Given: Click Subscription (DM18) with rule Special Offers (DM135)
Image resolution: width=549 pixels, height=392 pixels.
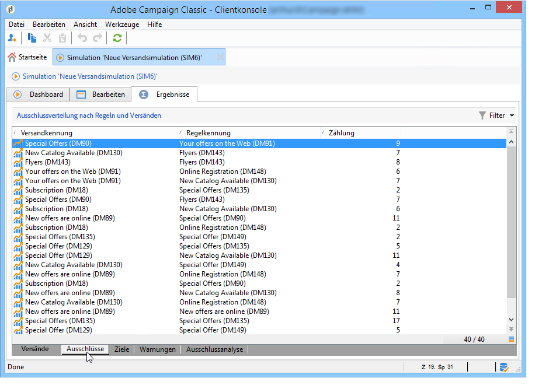Looking at the screenshot, I should tap(57, 190).
